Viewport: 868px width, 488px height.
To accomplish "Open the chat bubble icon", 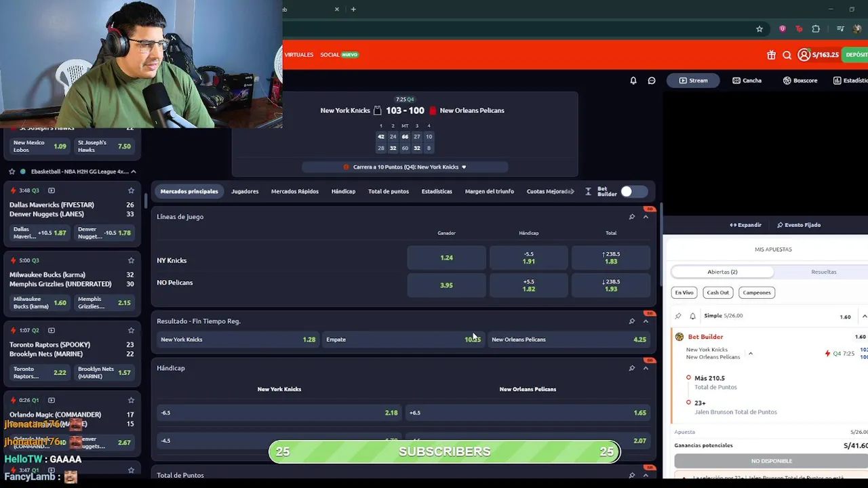I will tap(652, 81).
